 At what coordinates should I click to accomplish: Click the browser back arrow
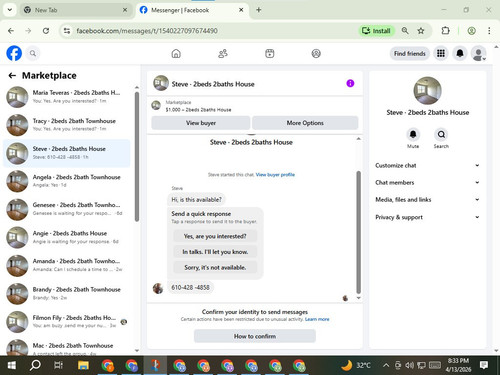click(11, 31)
